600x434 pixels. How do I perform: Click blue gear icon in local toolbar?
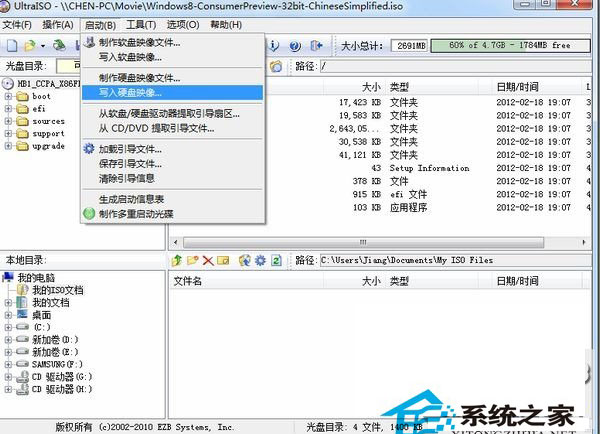pyautogui.click(x=260, y=261)
